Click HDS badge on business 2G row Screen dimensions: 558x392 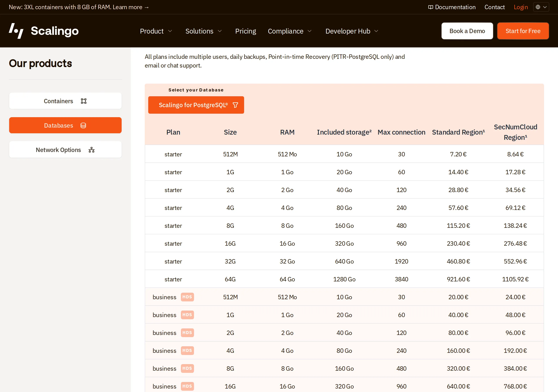187,333
